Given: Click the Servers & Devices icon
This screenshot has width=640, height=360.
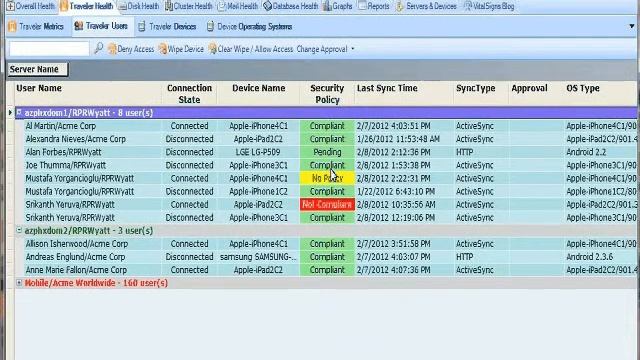Looking at the screenshot, I should (400, 6).
